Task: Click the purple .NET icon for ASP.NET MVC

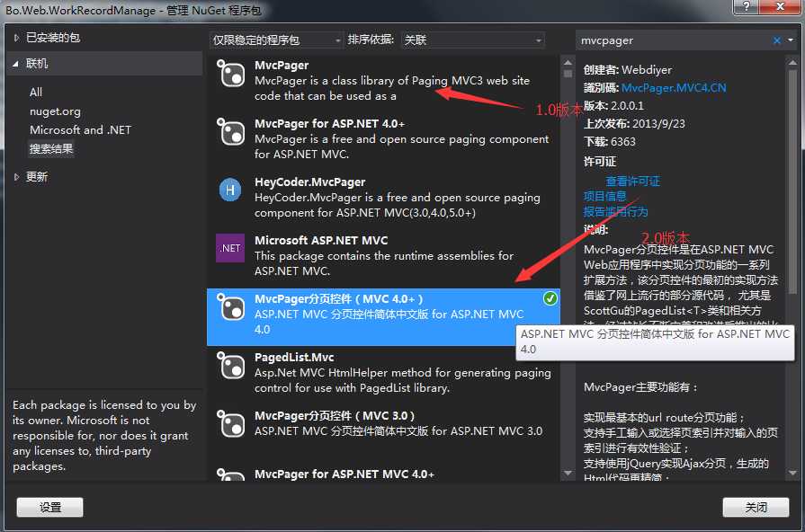Action: (x=230, y=248)
